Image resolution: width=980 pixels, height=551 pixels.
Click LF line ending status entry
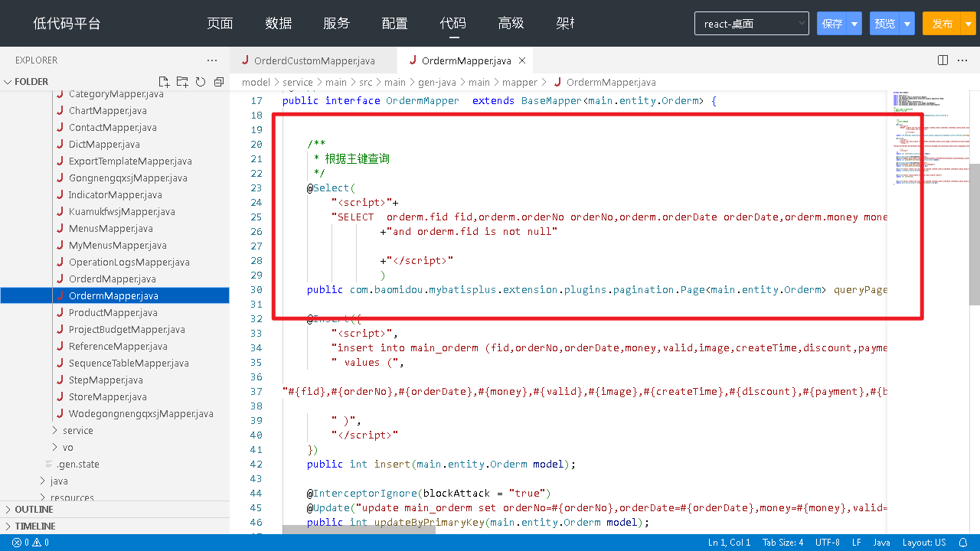point(857,543)
